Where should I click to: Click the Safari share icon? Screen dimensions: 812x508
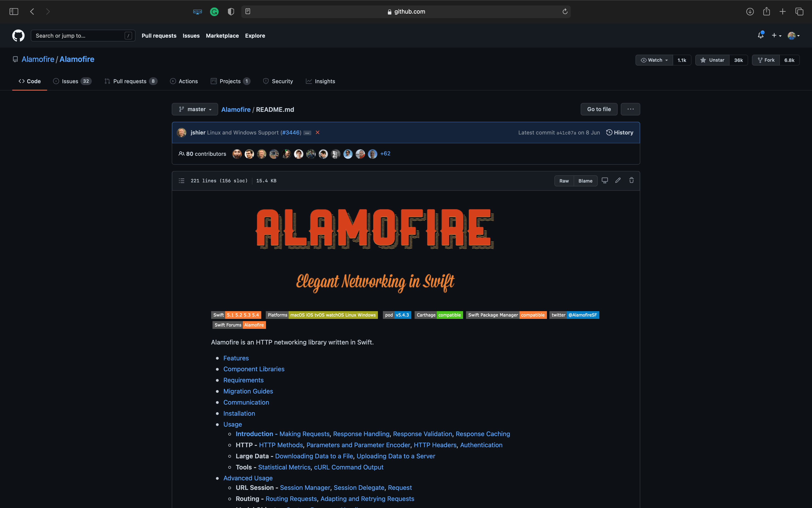point(766,11)
